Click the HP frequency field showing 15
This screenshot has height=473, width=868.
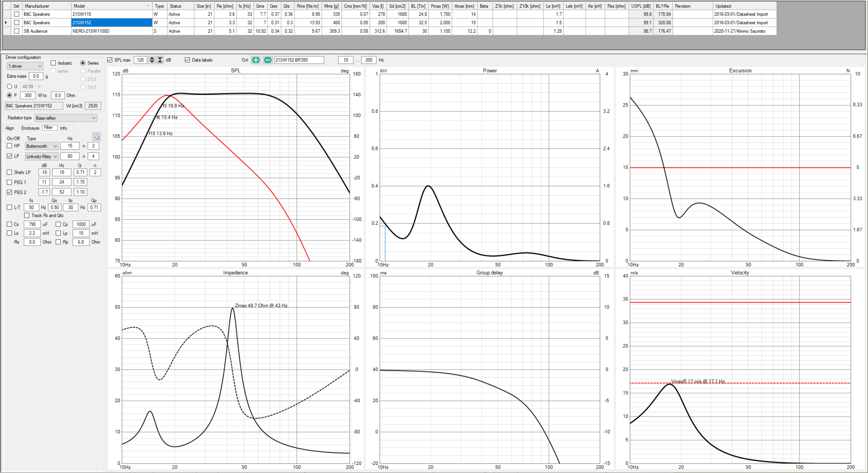point(70,146)
